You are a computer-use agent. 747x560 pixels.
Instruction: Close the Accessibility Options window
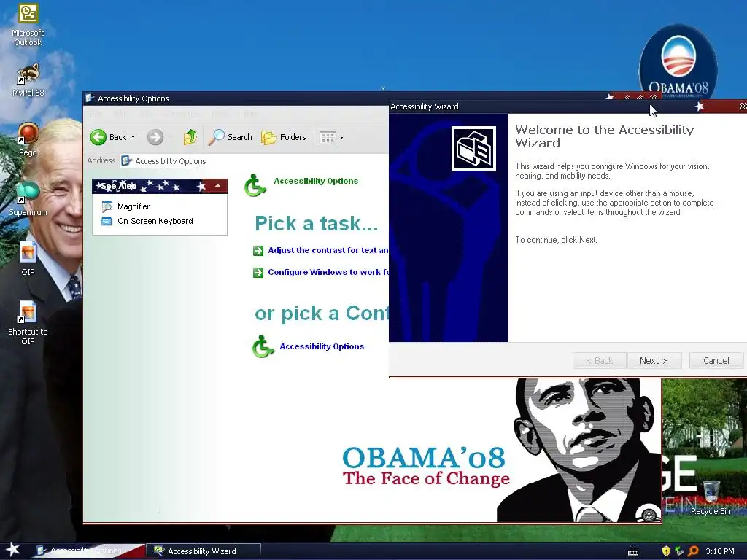(x=653, y=97)
